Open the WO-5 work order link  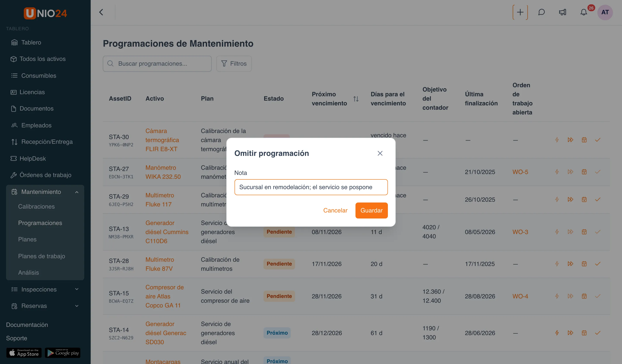click(x=520, y=172)
